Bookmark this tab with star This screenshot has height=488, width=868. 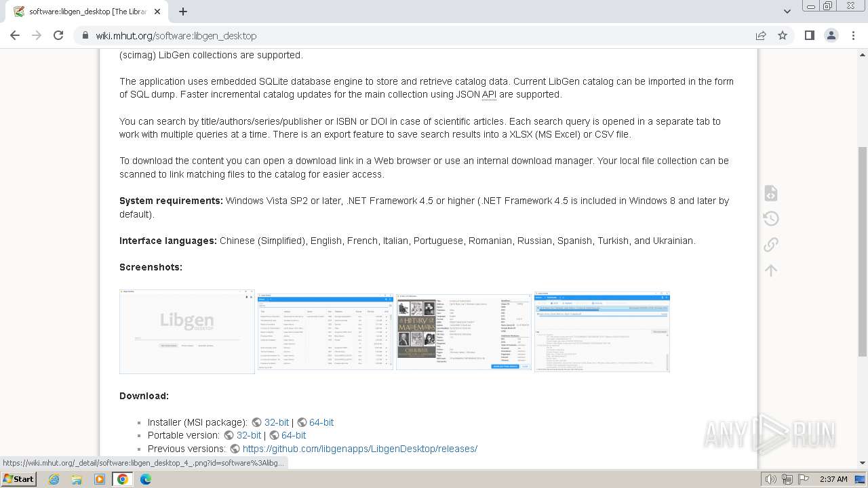pyautogui.click(x=783, y=35)
